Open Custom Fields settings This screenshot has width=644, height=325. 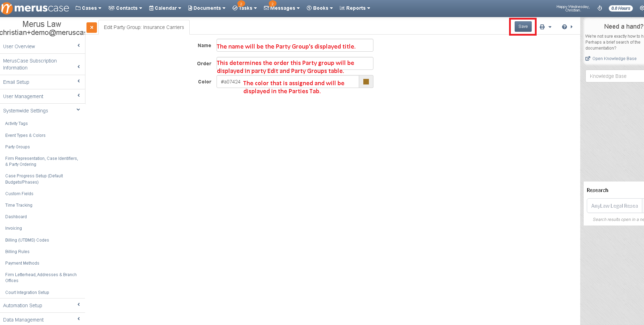coord(19,194)
